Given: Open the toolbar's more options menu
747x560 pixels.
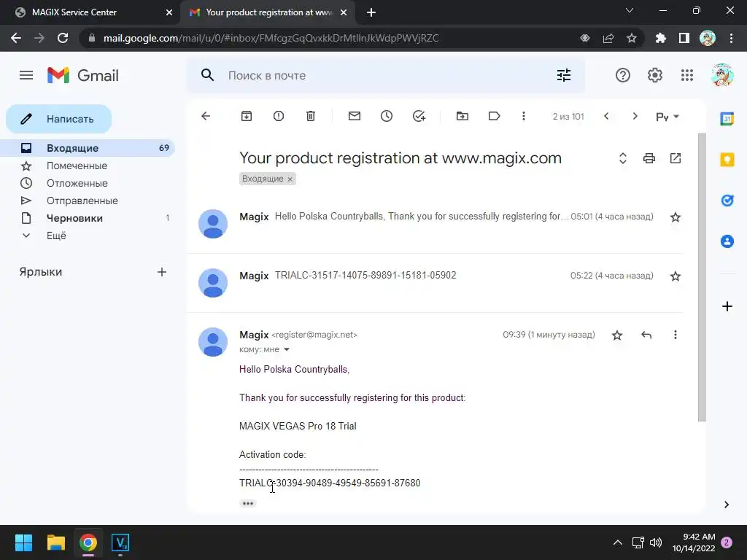Looking at the screenshot, I should click(524, 116).
